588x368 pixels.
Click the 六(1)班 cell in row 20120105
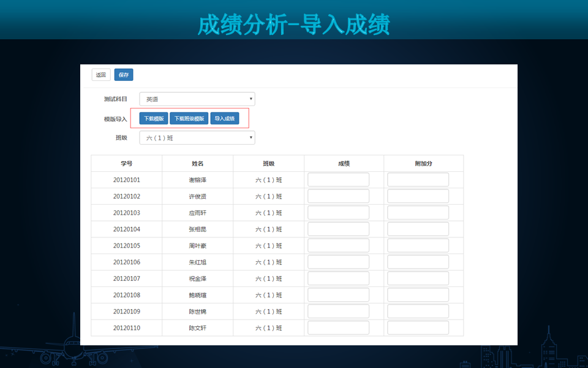click(x=268, y=246)
